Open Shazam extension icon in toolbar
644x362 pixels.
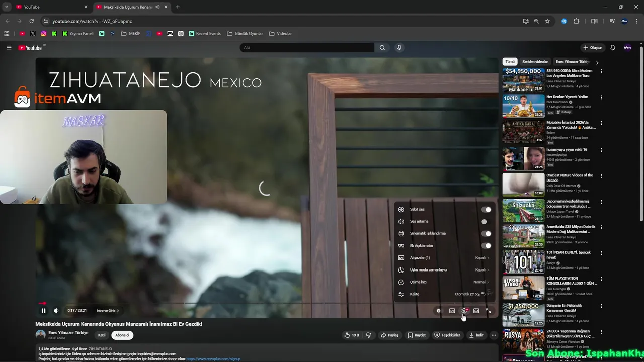point(564,21)
